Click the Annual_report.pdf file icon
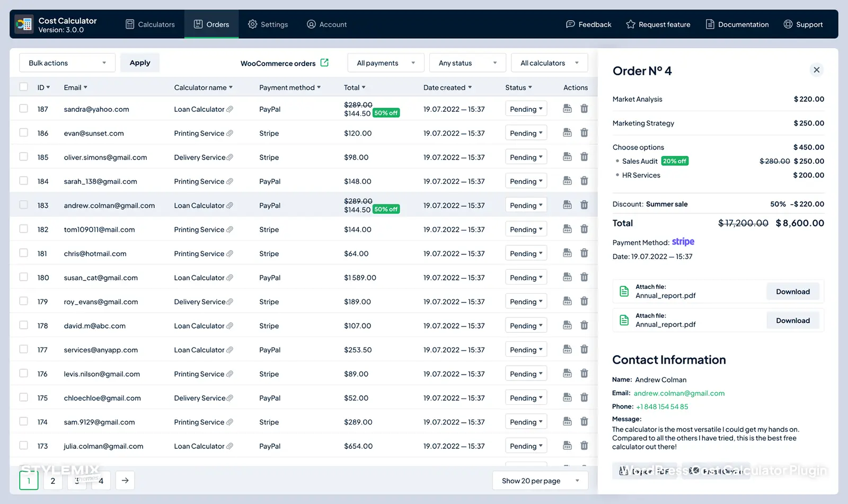This screenshot has width=848, height=504. pyautogui.click(x=624, y=291)
